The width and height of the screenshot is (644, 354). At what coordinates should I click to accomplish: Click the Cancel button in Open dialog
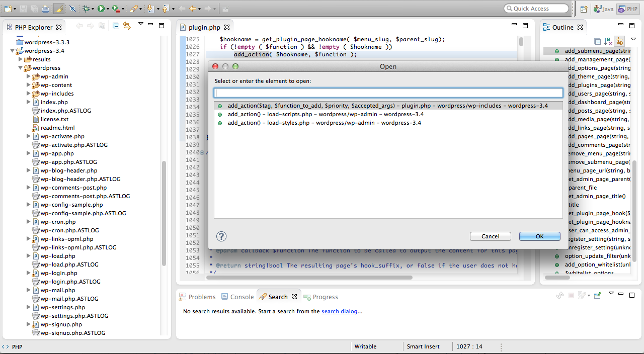point(491,236)
